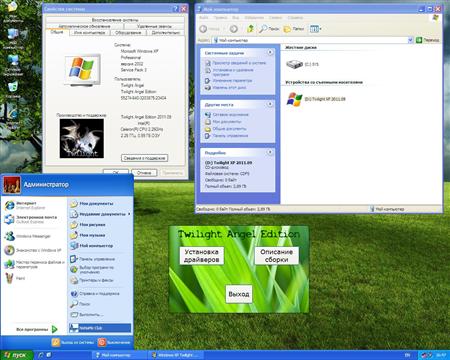
Task: Open the Recycle Bin desktop icon
Action: [x=13, y=90]
